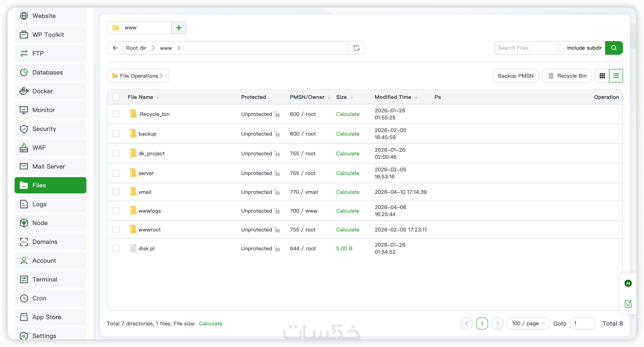644x347 pixels.
Task: Click the Search Files input field
Action: pos(525,48)
